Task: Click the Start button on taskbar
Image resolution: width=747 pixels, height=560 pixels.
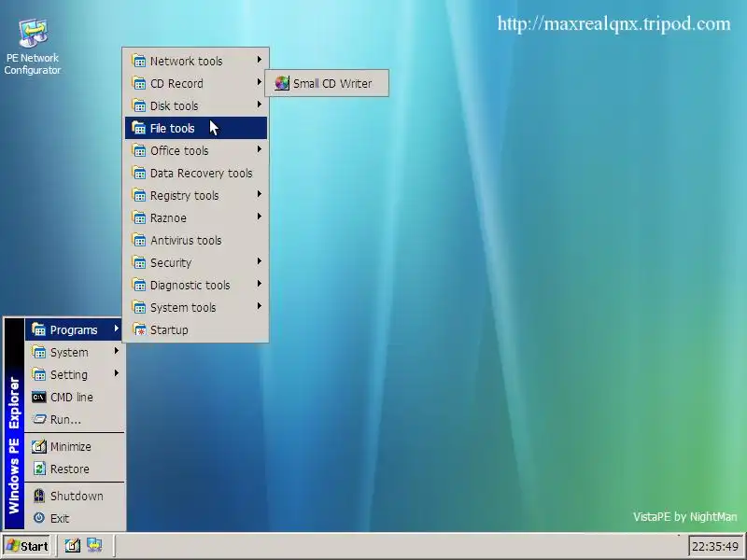Action: pos(27,546)
